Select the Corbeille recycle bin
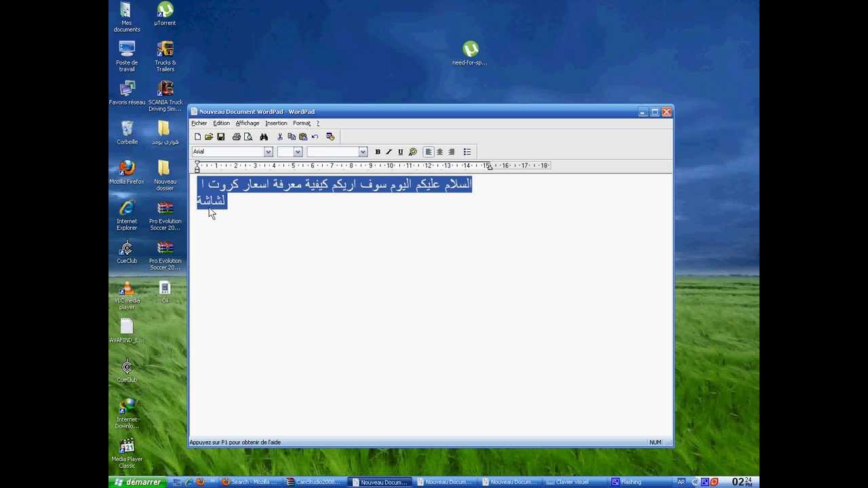This screenshot has height=488, width=868. tap(127, 133)
